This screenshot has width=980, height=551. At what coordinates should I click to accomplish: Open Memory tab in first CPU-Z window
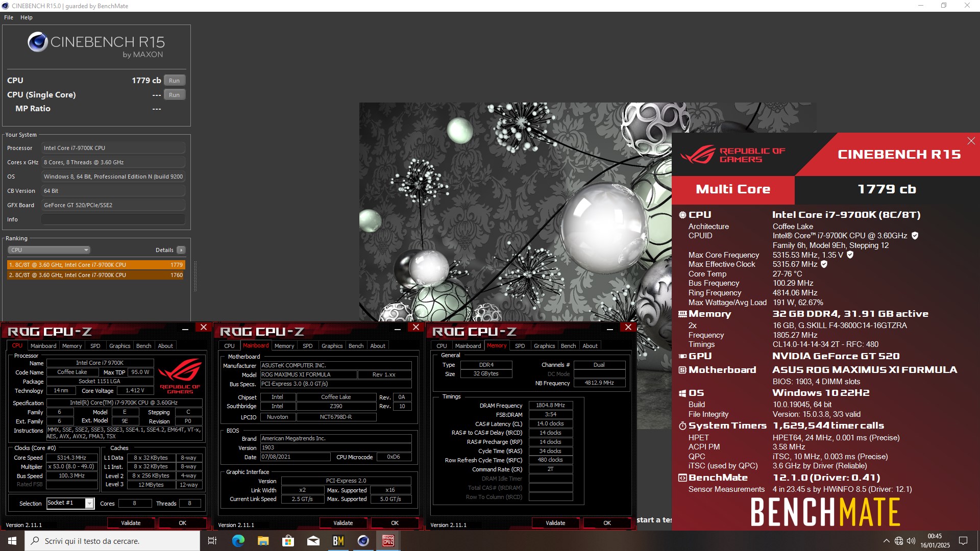click(72, 346)
